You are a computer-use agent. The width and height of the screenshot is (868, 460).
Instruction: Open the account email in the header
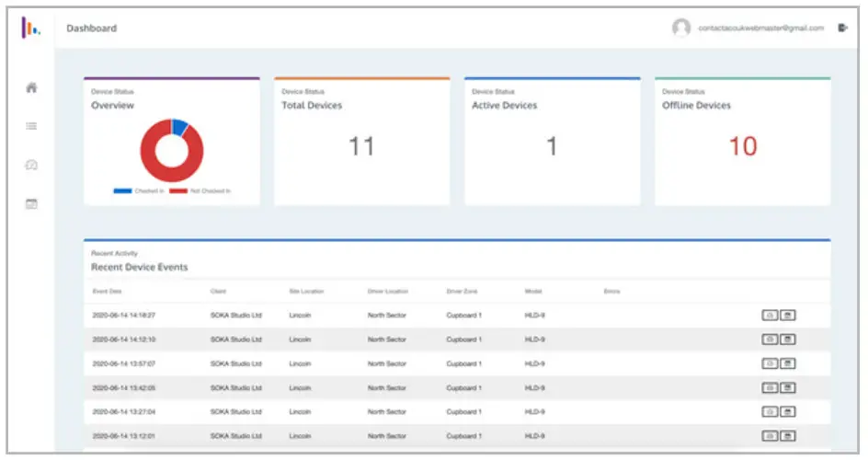(x=760, y=29)
